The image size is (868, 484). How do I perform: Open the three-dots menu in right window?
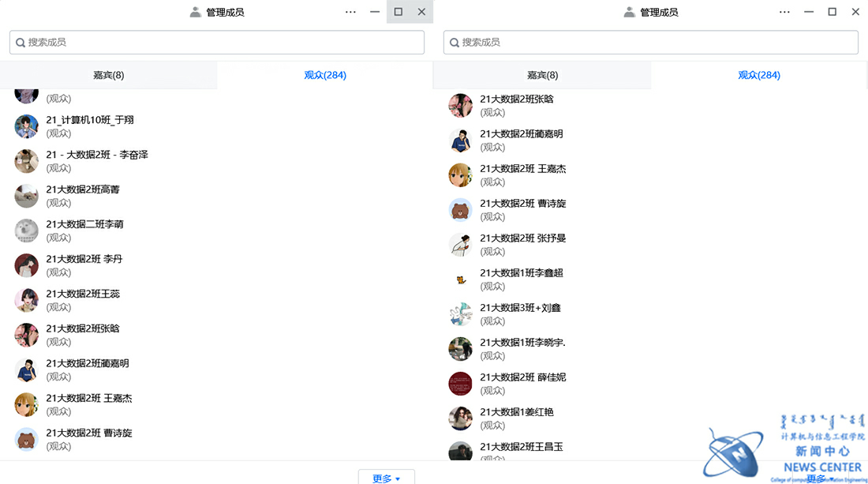(x=784, y=12)
